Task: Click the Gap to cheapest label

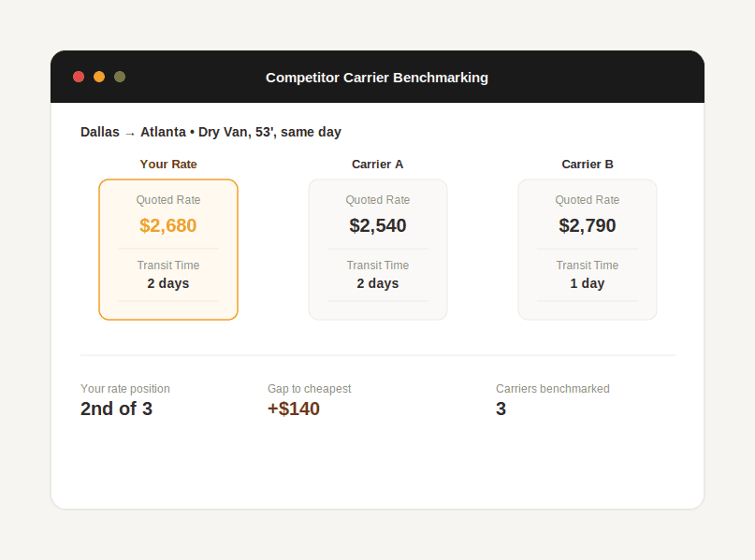Action: coord(309,389)
